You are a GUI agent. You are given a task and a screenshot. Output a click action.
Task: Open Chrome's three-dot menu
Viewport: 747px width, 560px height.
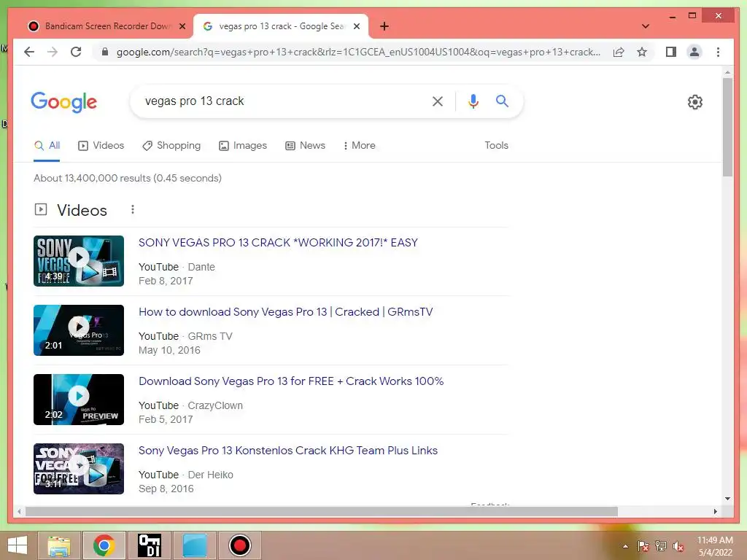(x=718, y=52)
